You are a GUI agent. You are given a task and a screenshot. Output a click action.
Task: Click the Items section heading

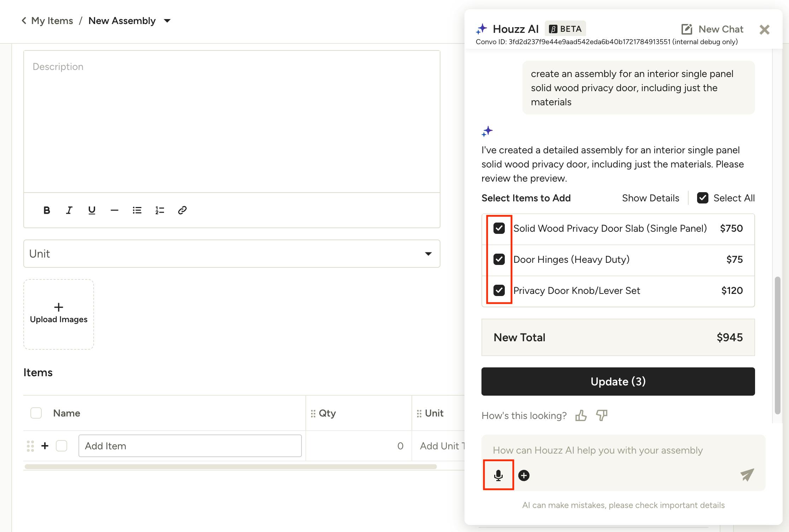pyautogui.click(x=38, y=372)
